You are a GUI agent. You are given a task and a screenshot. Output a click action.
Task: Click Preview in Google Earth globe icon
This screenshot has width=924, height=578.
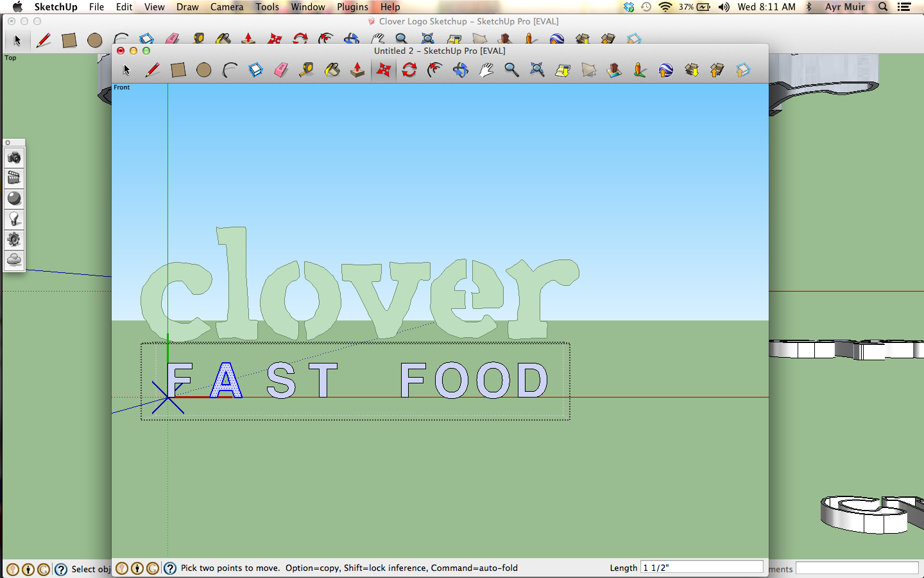[665, 70]
